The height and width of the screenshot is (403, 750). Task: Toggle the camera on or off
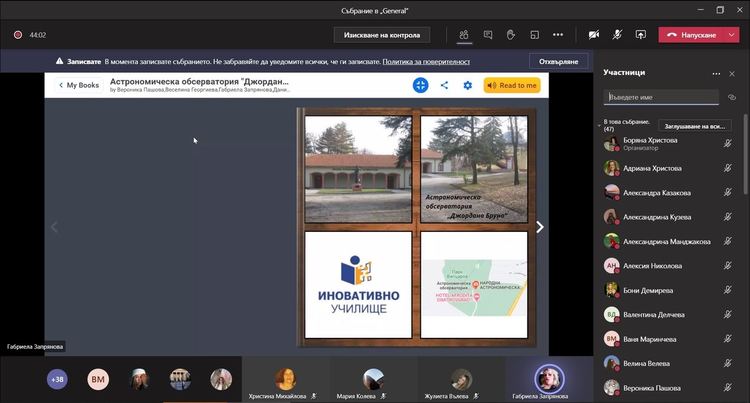coord(594,35)
